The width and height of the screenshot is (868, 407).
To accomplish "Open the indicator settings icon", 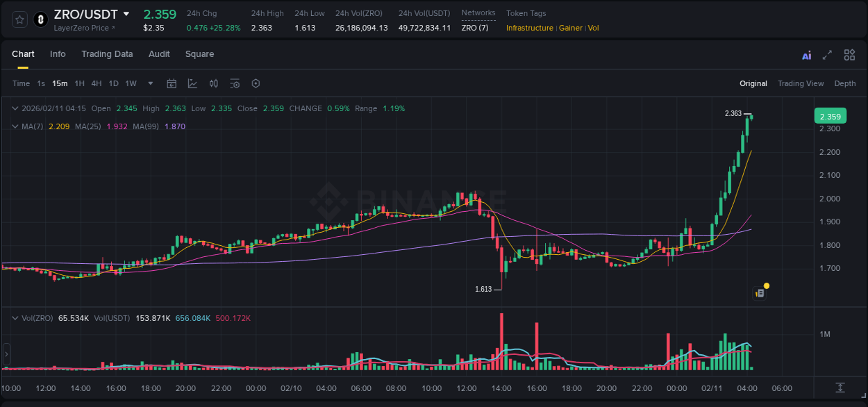I will coord(234,83).
